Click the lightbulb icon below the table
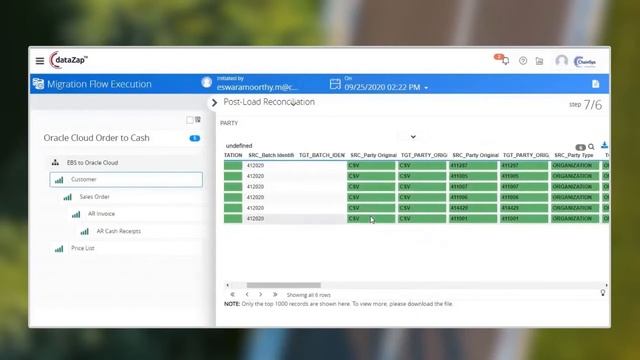 602,293
